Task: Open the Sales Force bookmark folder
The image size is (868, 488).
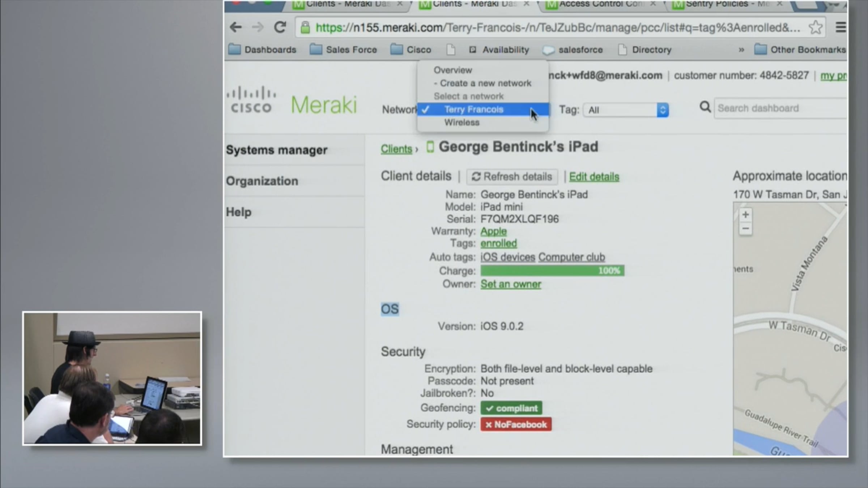Action: point(344,50)
